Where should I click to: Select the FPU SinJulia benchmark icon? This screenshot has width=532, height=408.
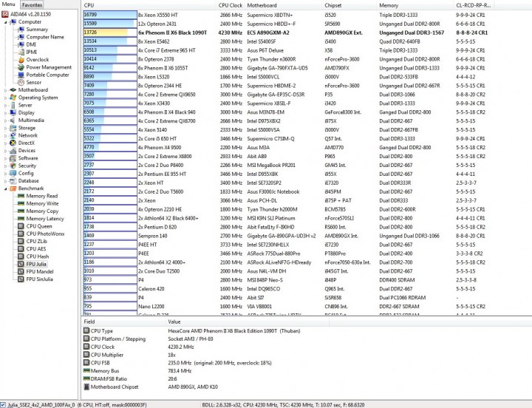coord(21,279)
